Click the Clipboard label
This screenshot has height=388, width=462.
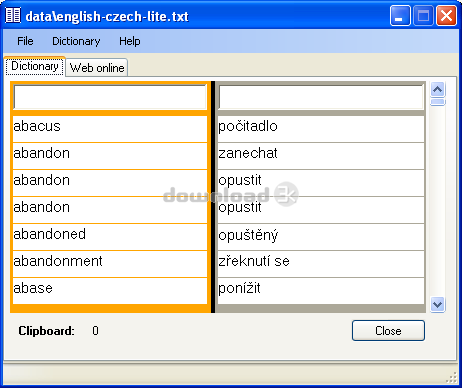46,331
